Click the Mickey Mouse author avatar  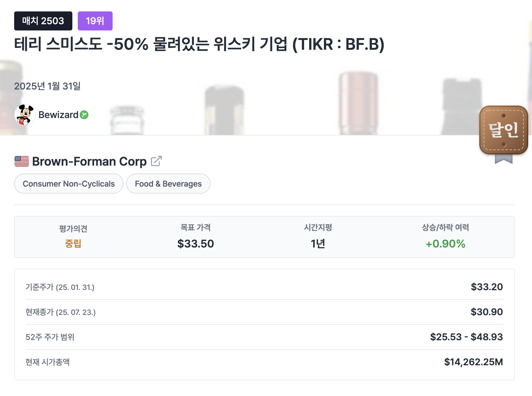25,115
